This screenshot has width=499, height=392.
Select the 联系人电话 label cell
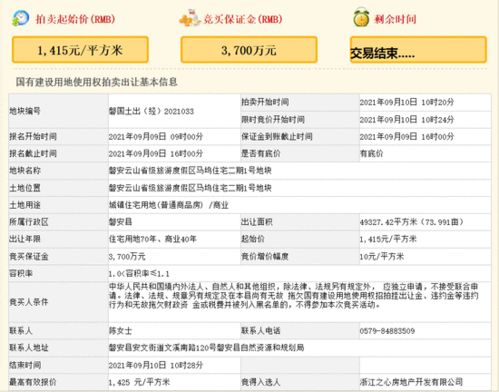coord(300,331)
